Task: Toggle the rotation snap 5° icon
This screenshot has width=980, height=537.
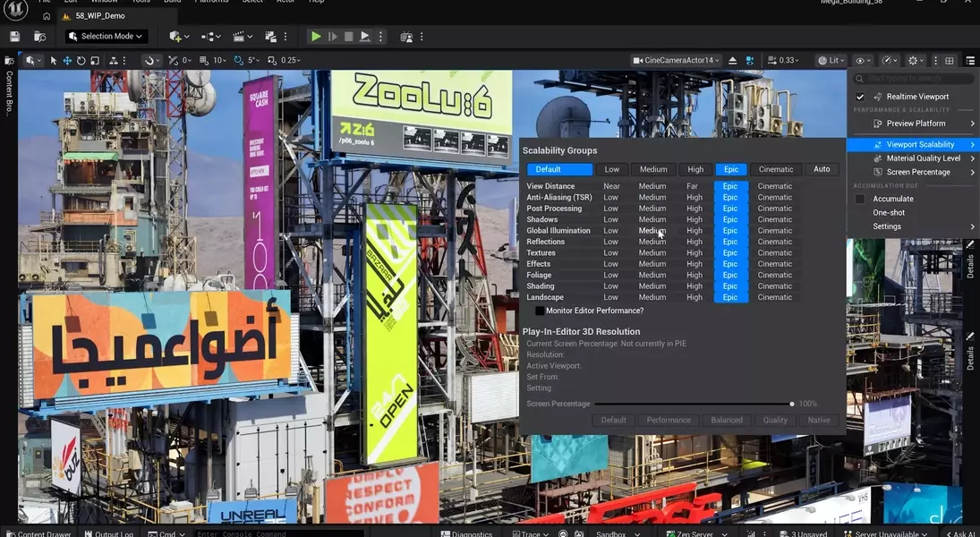Action: click(239, 61)
